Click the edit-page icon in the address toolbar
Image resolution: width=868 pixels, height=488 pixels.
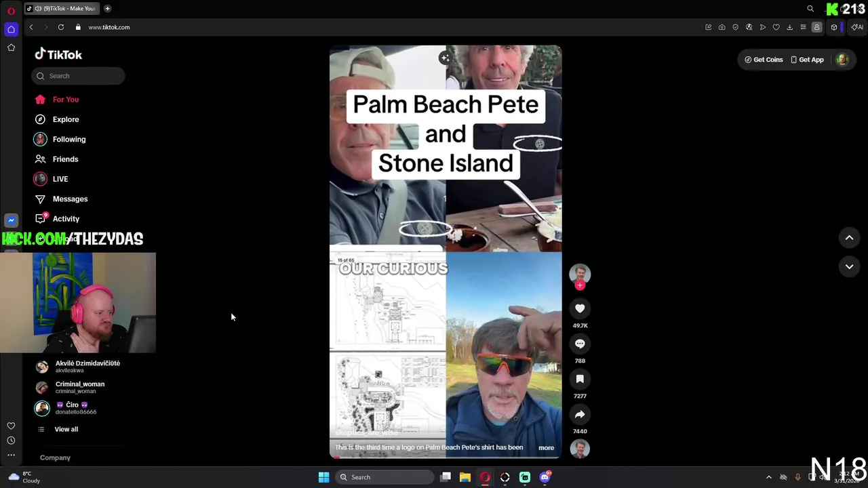[709, 27]
